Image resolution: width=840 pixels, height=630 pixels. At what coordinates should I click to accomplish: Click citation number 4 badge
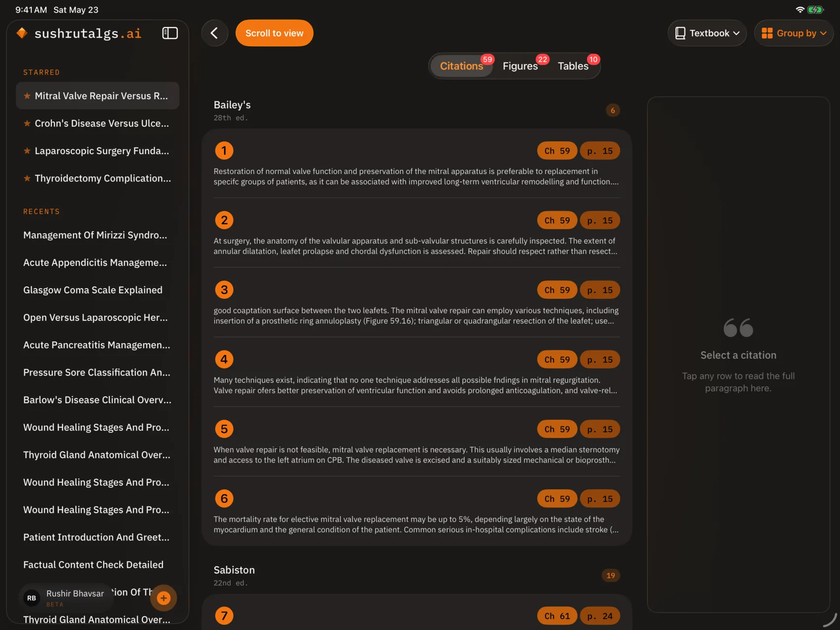(224, 359)
